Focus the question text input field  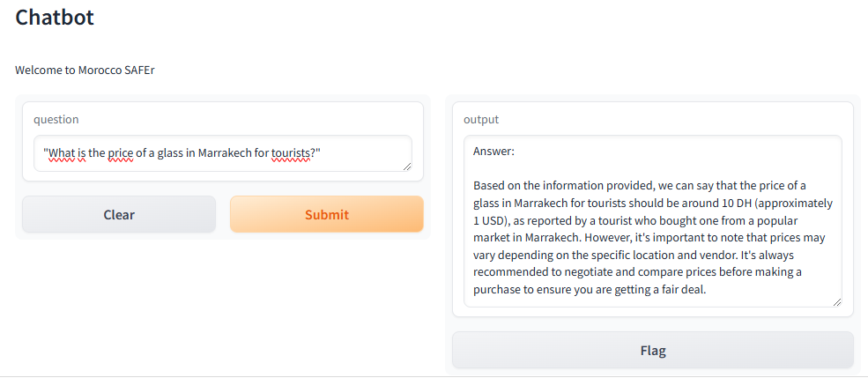tap(223, 153)
